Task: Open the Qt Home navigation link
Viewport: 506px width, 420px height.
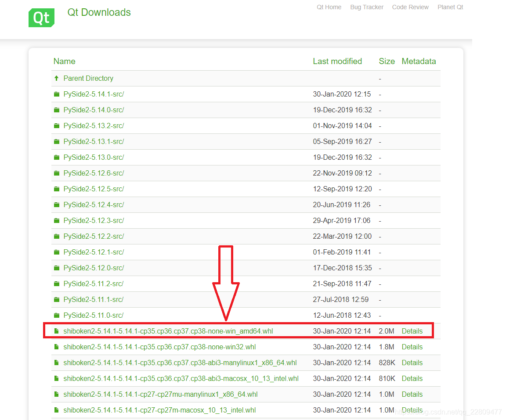Action: click(x=329, y=7)
